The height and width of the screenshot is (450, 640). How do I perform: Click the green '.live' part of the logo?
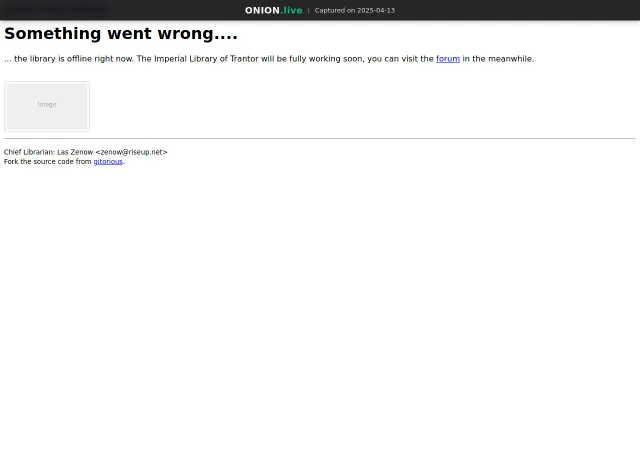click(x=291, y=10)
